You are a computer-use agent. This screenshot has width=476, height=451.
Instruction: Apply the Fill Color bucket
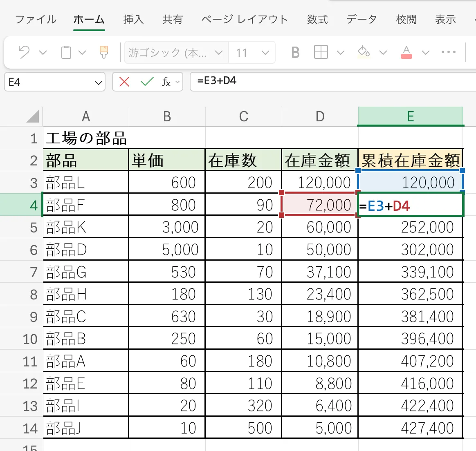click(364, 52)
